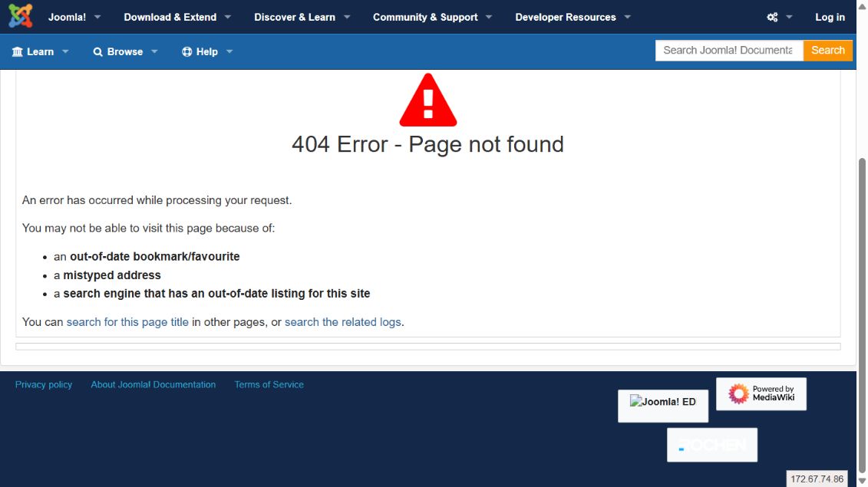
Task: Click the settings gears icon
Action: point(772,17)
